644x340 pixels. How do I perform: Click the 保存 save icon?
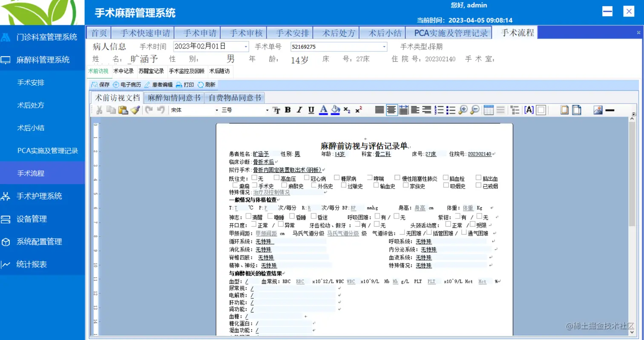click(x=98, y=84)
